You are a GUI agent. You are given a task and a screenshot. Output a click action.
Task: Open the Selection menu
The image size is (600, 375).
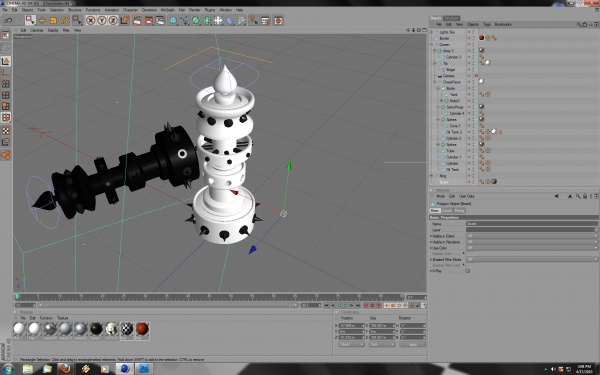57,10
